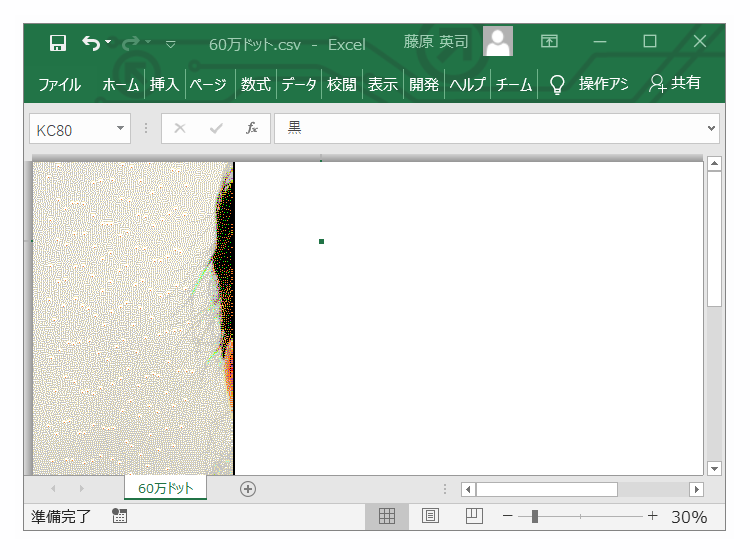
Task: Switch to Normal view
Action: click(386, 516)
